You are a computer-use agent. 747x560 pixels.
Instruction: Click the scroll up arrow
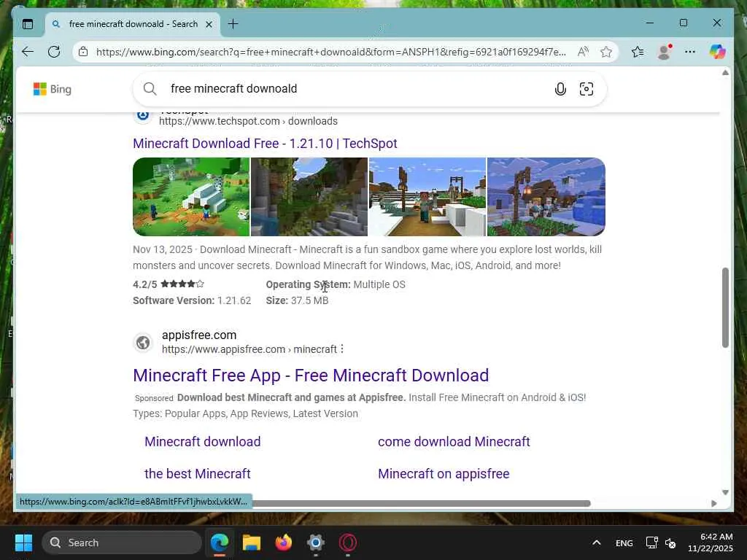pos(725,72)
